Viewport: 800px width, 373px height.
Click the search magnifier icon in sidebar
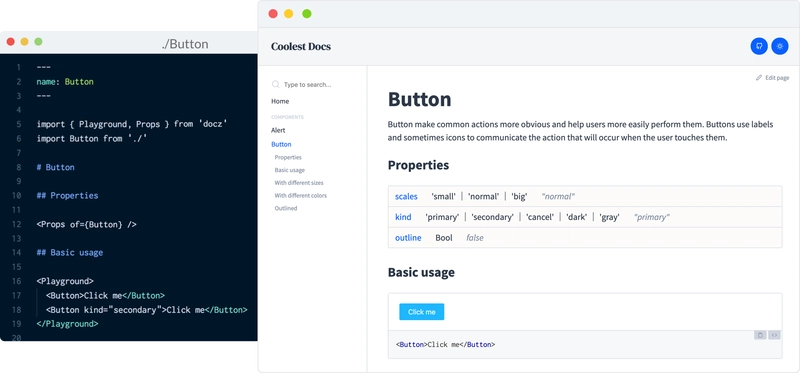[x=276, y=84]
